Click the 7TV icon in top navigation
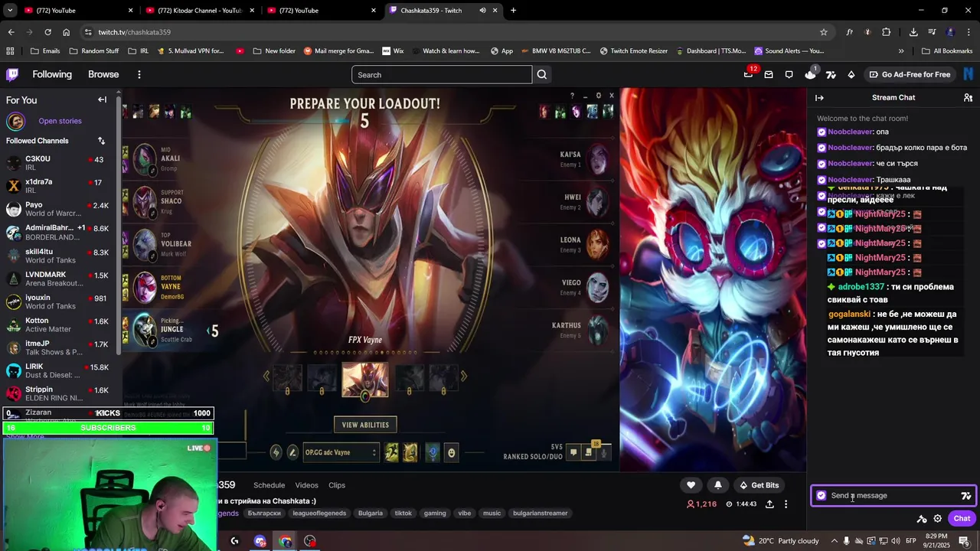Viewport: 980px width, 551px height. [831, 74]
